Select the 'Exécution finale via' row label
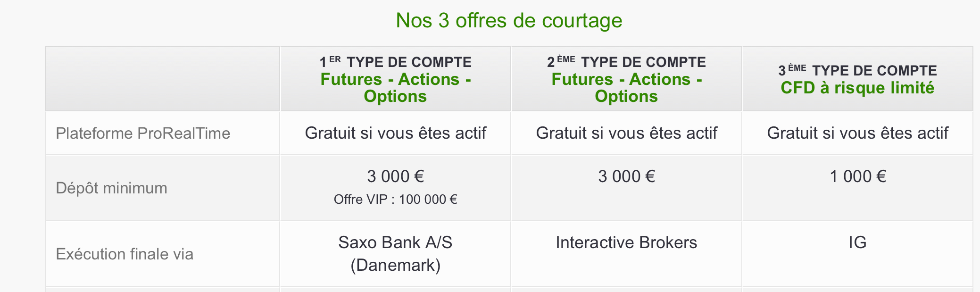The width and height of the screenshot is (980, 292). pyautogui.click(x=125, y=254)
